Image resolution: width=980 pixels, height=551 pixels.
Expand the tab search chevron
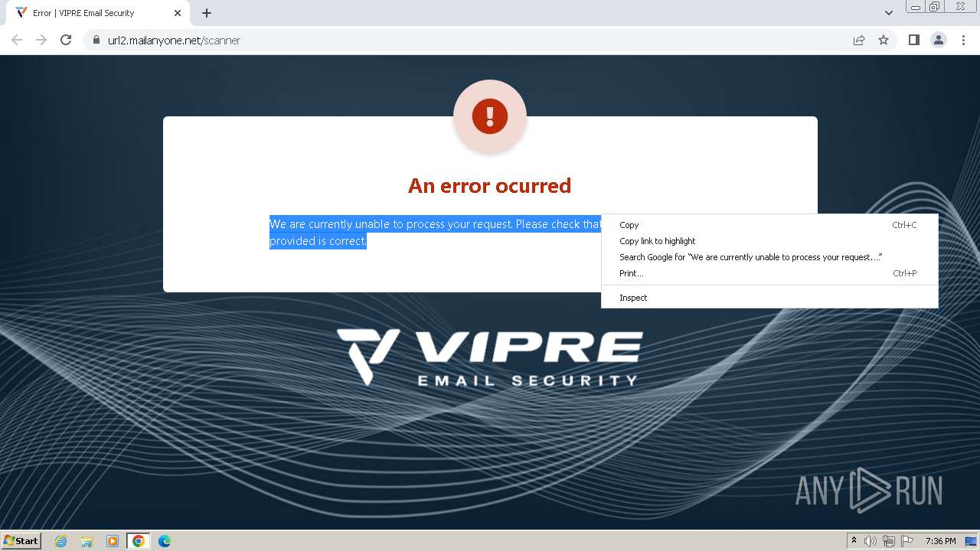pos(889,13)
